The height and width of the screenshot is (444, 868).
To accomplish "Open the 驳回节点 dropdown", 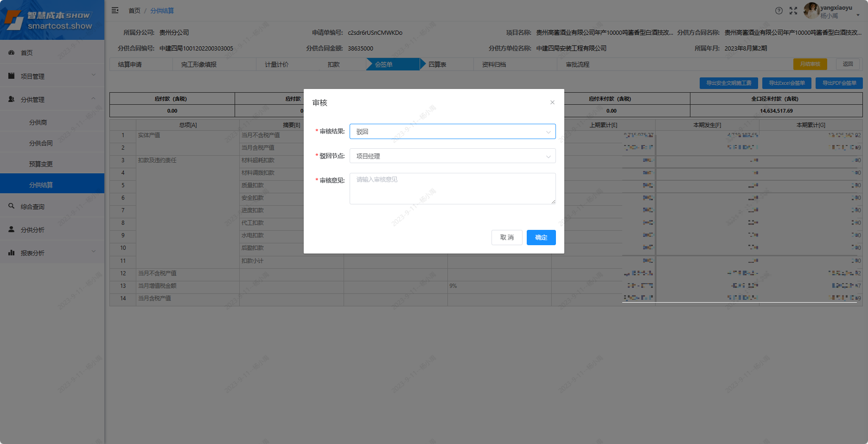I will pos(452,156).
